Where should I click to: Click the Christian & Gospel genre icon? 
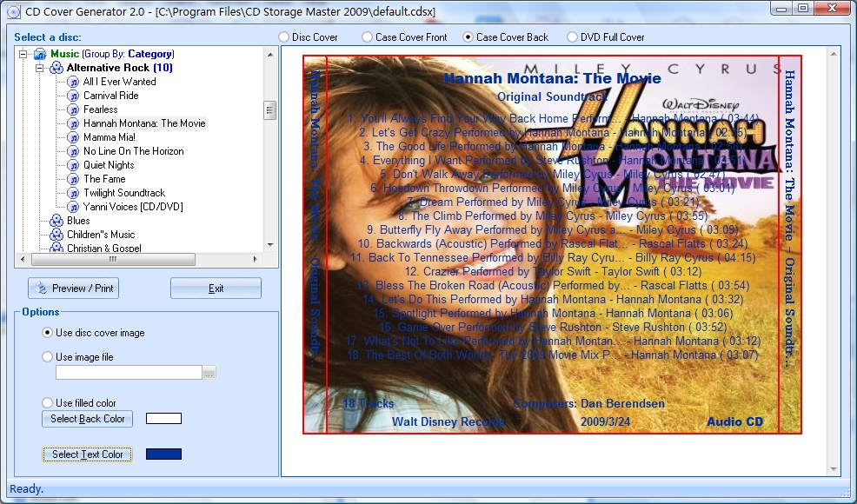tap(56, 248)
